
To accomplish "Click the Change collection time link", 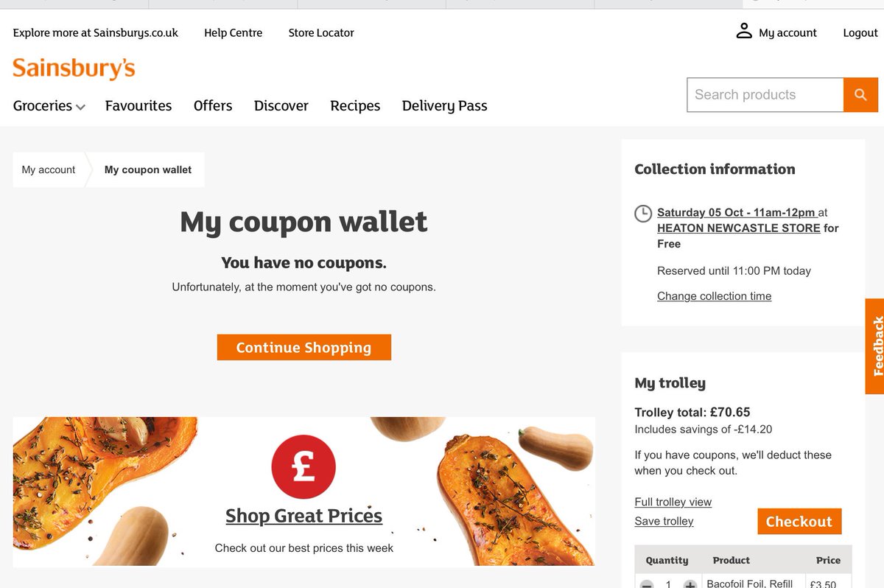I will 715,296.
